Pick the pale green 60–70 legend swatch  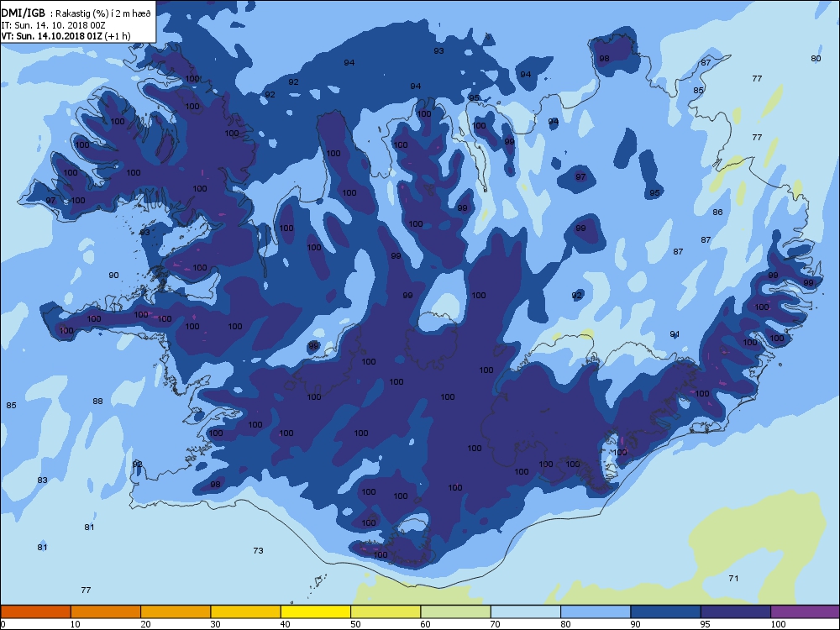tap(456, 612)
